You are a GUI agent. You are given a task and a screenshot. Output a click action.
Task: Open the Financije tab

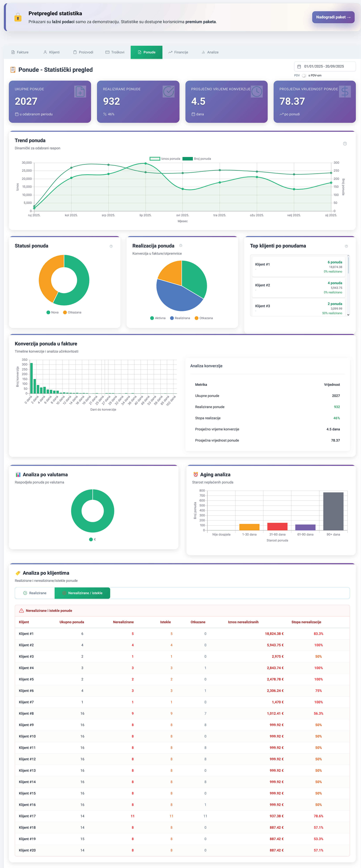click(178, 52)
